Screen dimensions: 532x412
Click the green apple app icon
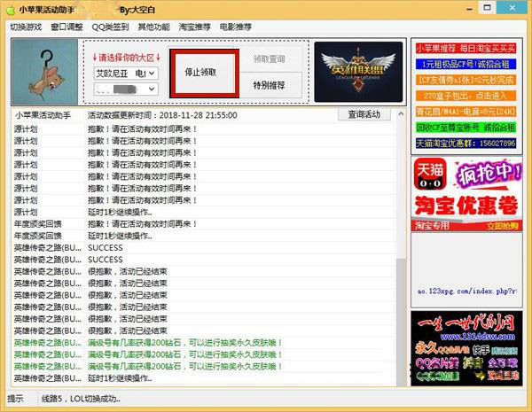click(x=10, y=10)
